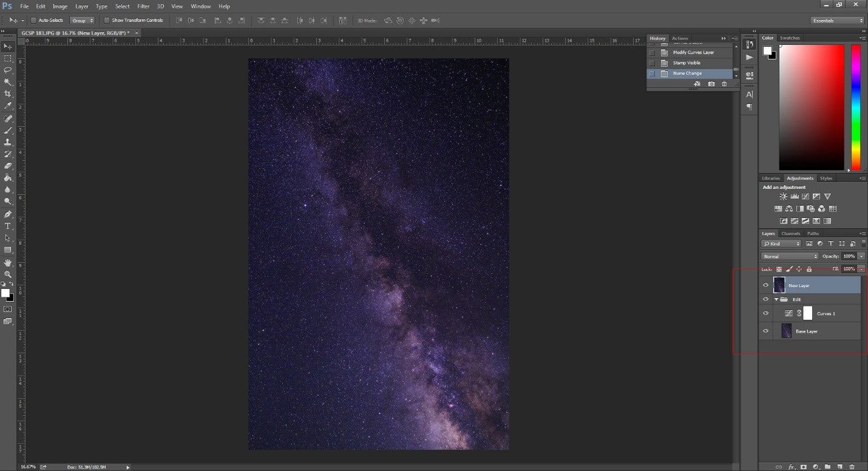Select the Magic Wand tool
This screenshot has height=471, width=868.
click(8, 82)
